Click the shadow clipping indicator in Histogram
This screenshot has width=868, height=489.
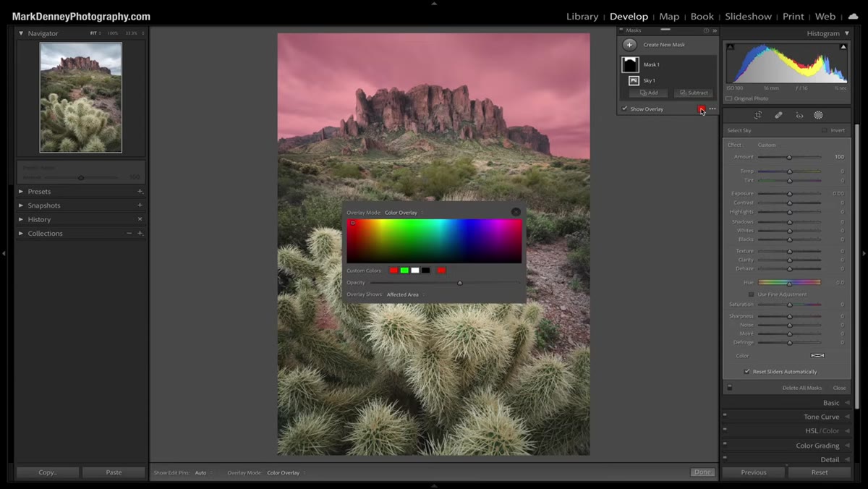[x=730, y=47]
